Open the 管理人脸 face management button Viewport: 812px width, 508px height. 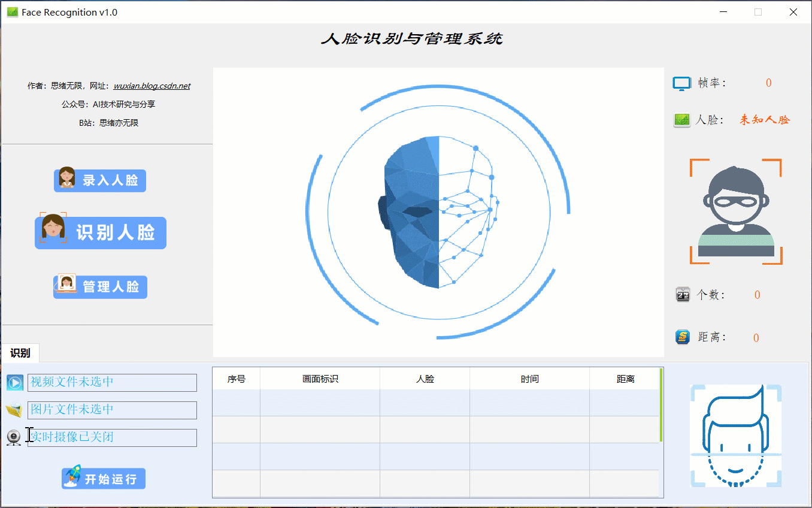[x=100, y=287]
